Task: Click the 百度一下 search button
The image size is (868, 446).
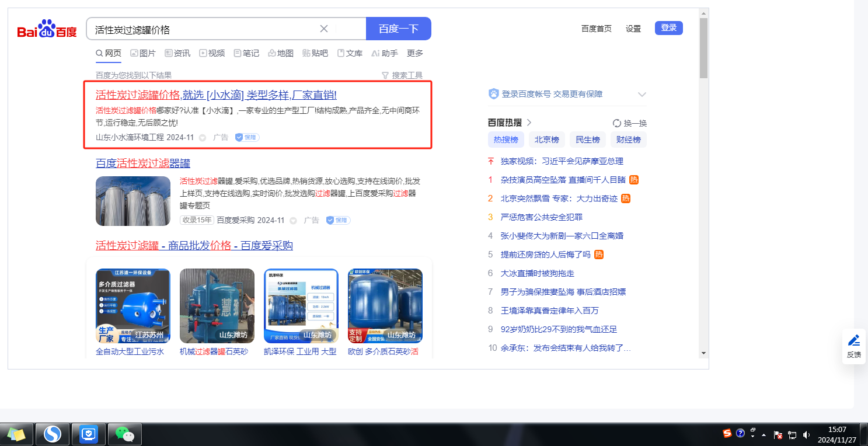Action: tap(399, 29)
